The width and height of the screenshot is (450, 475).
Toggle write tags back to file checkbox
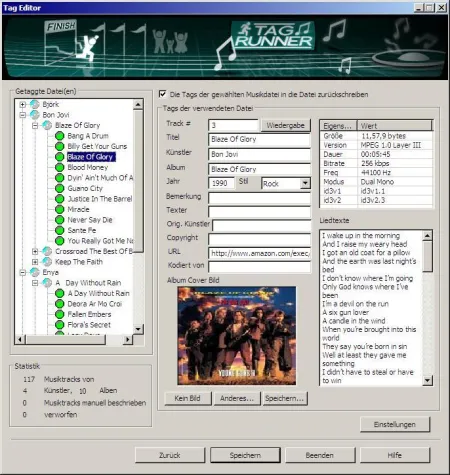tap(163, 94)
